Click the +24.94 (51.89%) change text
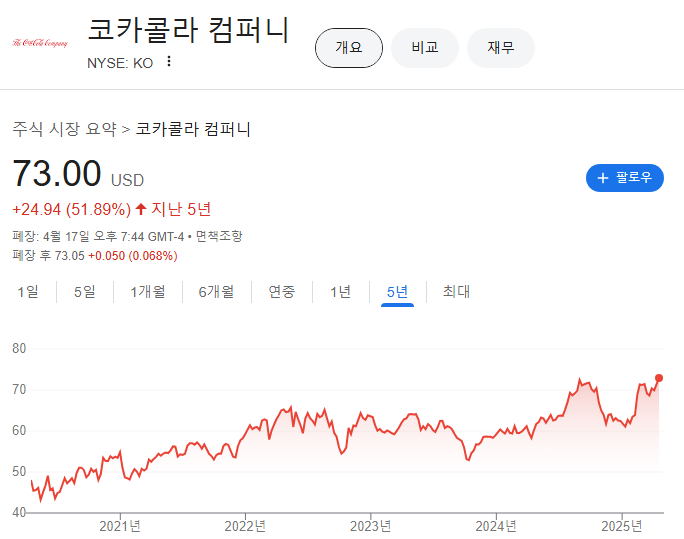This screenshot has width=684, height=539. tap(72, 210)
